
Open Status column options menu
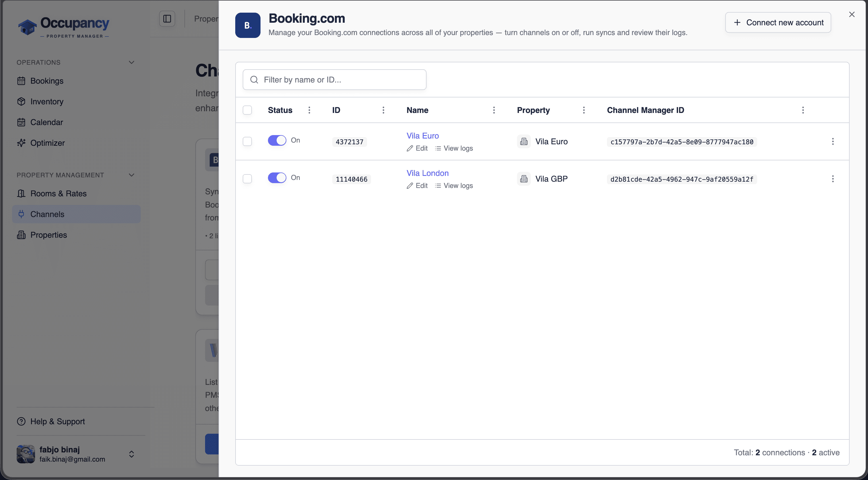point(309,110)
